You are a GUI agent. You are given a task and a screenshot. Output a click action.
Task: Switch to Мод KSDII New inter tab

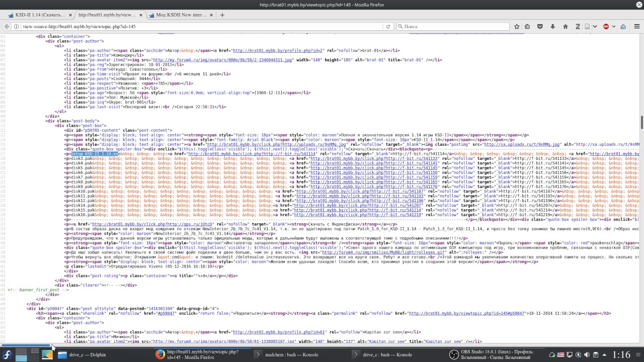click(x=181, y=15)
